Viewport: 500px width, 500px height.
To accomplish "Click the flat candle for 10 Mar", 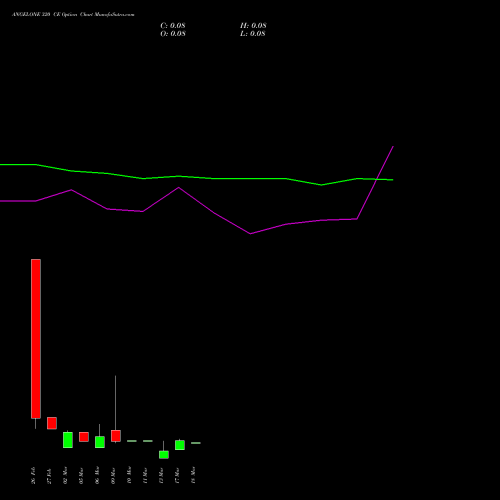I will click(132, 441).
